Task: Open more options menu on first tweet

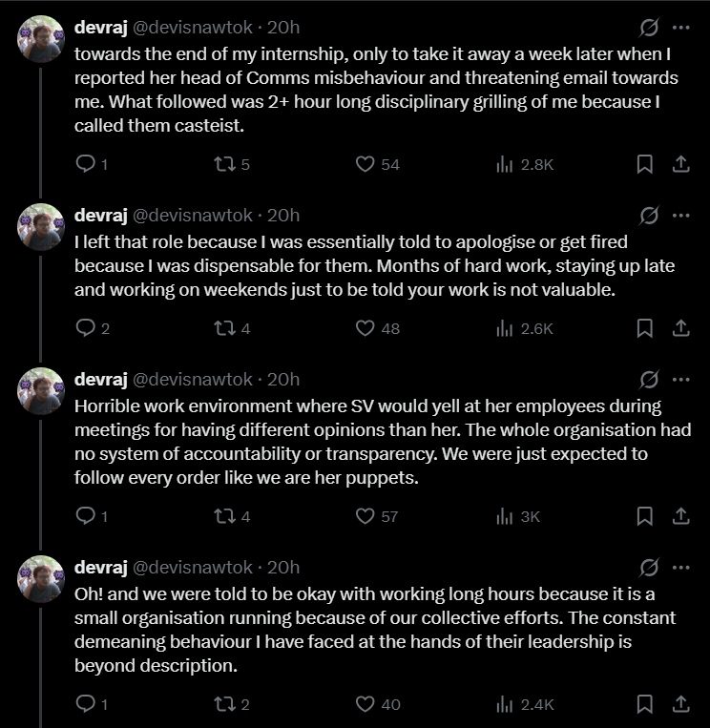Action: click(680, 28)
